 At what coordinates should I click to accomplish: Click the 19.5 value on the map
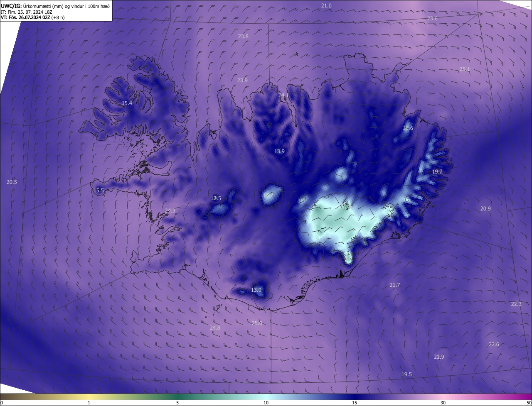coord(406,374)
